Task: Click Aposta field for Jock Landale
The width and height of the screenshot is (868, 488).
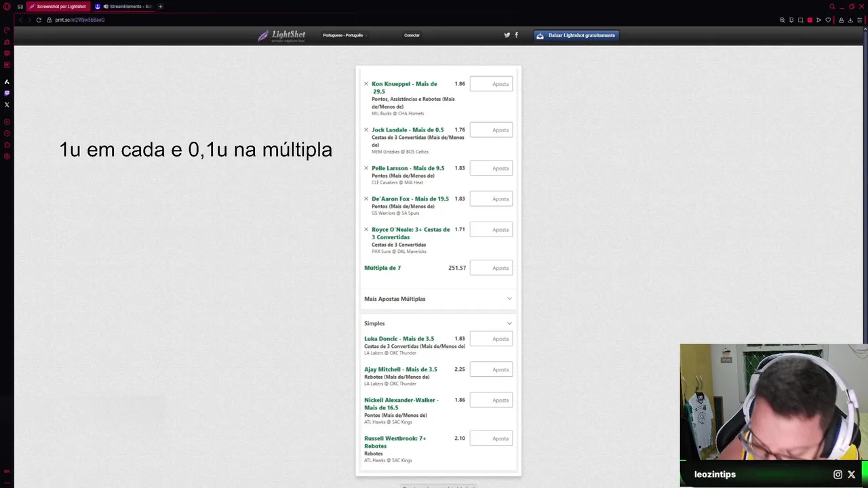Action: pyautogui.click(x=491, y=130)
